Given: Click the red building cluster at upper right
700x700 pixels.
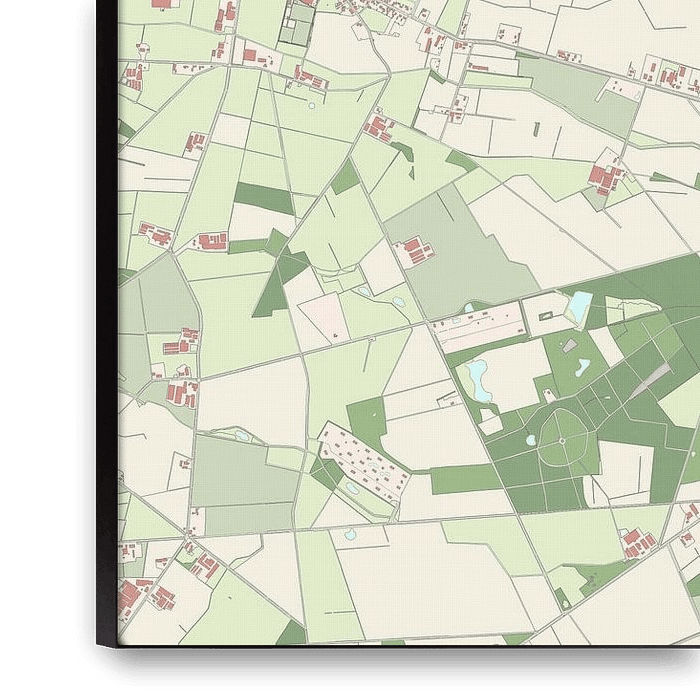Looking at the screenshot, I should pos(605,179).
